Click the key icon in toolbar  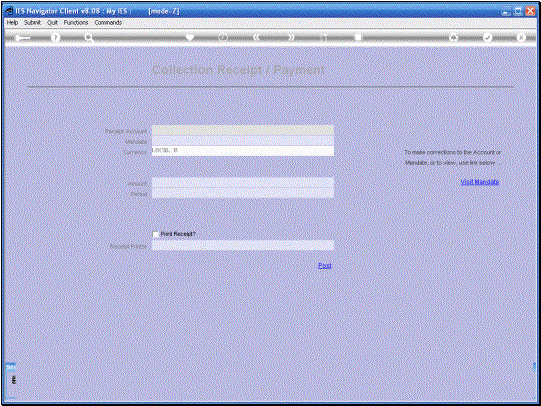pyautogui.click(x=22, y=38)
